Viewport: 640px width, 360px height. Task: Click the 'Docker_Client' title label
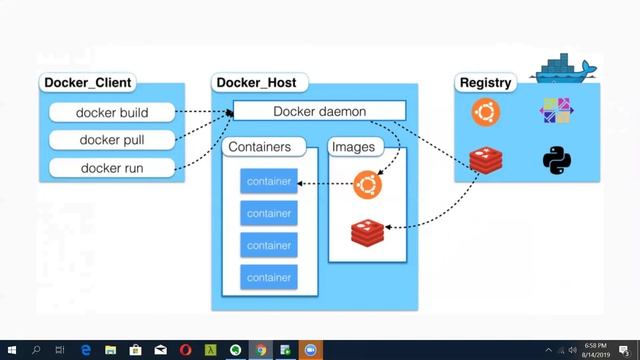tap(88, 82)
